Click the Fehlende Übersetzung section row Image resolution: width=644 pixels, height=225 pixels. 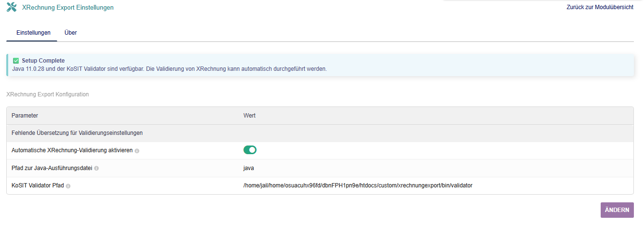pyautogui.click(x=320, y=133)
